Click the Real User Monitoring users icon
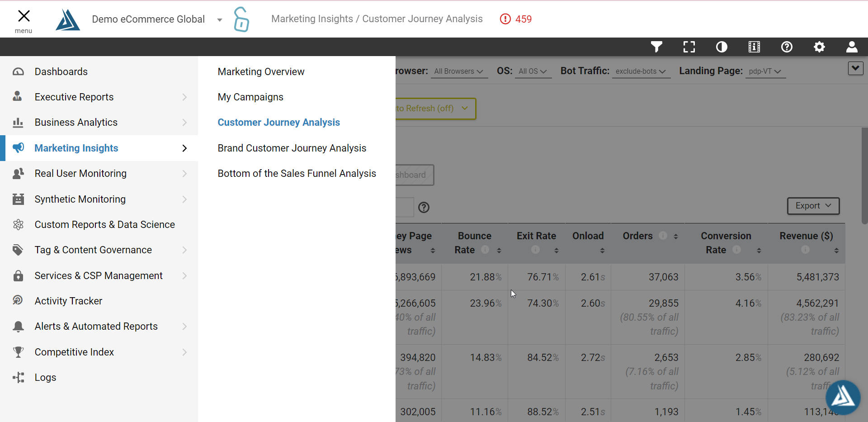The height and width of the screenshot is (422, 868). [18, 173]
